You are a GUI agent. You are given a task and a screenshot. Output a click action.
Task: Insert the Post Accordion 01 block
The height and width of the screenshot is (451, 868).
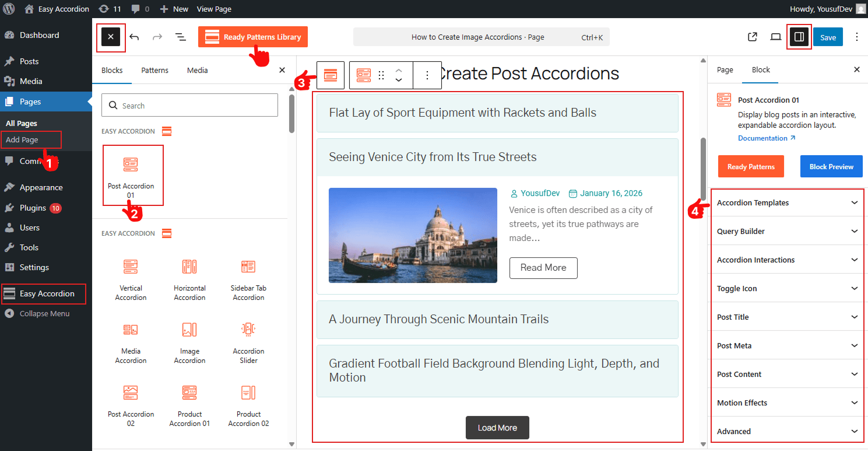(131, 177)
